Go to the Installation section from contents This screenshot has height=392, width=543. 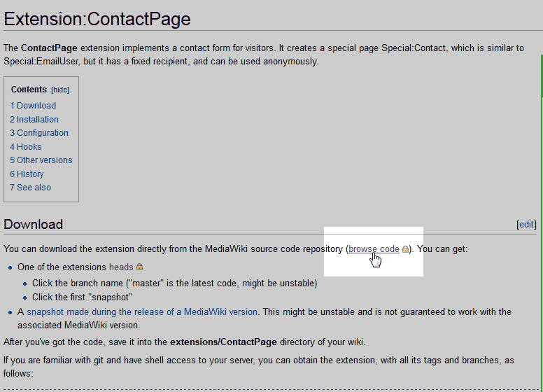pos(34,120)
